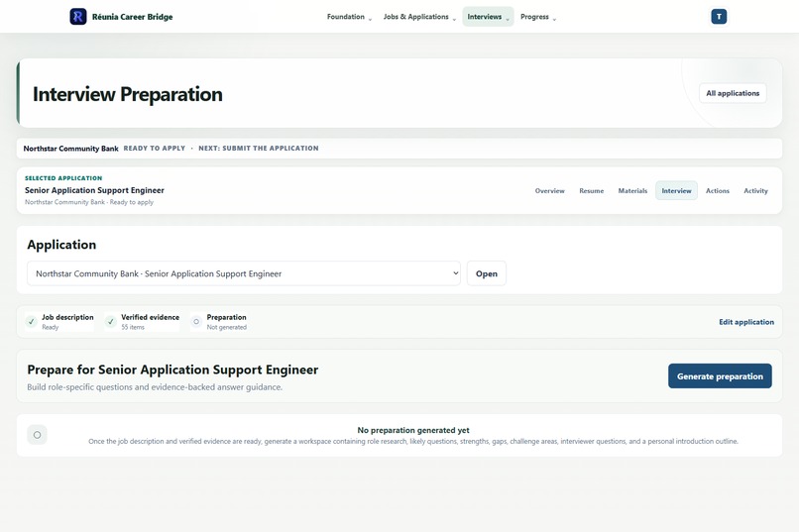Click the All applications button

[x=733, y=93]
